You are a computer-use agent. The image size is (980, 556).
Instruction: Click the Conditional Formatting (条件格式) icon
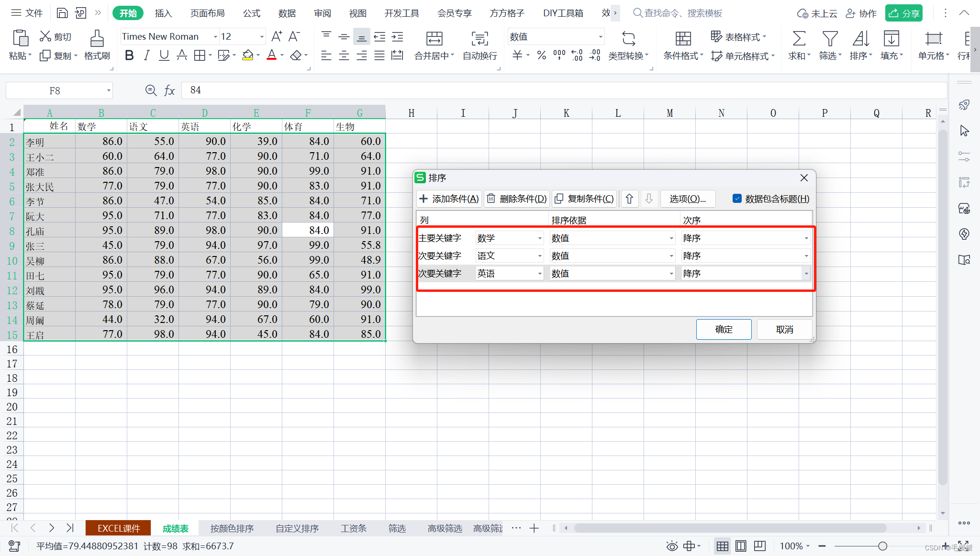coord(683,39)
